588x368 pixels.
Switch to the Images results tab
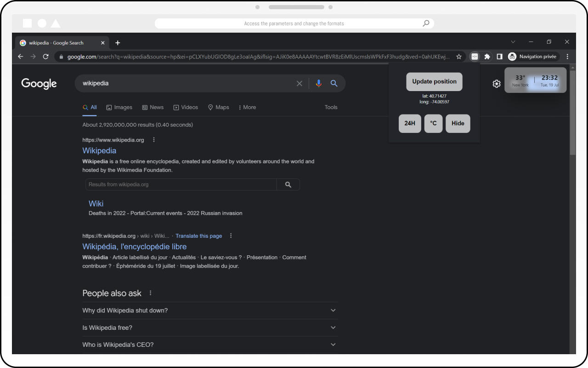click(x=119, y=107)
